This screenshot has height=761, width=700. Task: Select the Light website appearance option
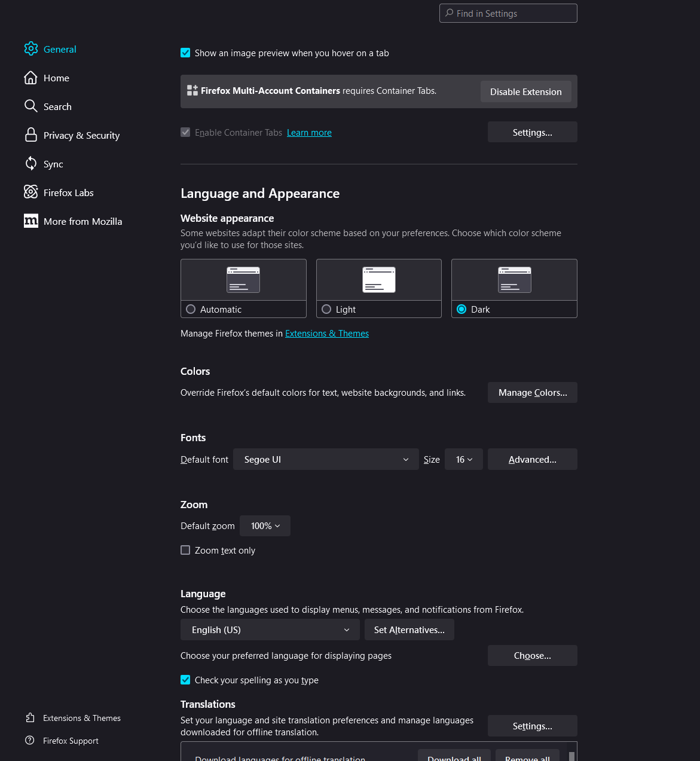(326, 310)
